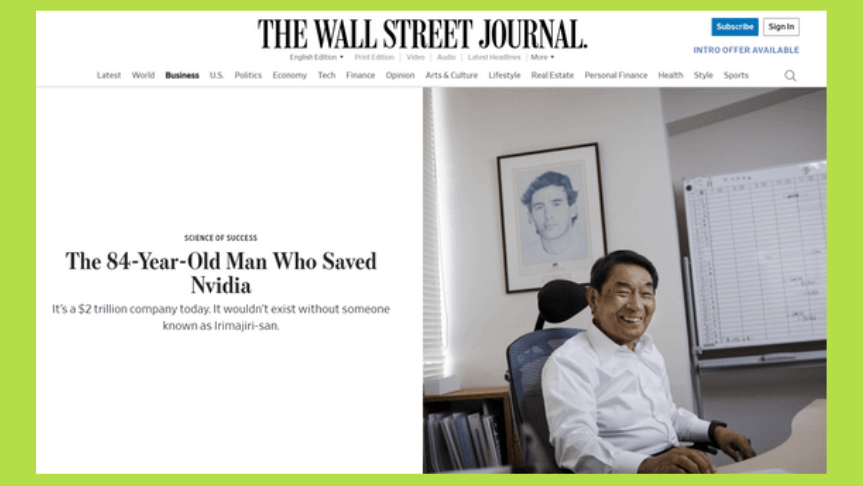Go to the Real Estate section
This screenshot has height=486, width=863.
coord(552,75)
